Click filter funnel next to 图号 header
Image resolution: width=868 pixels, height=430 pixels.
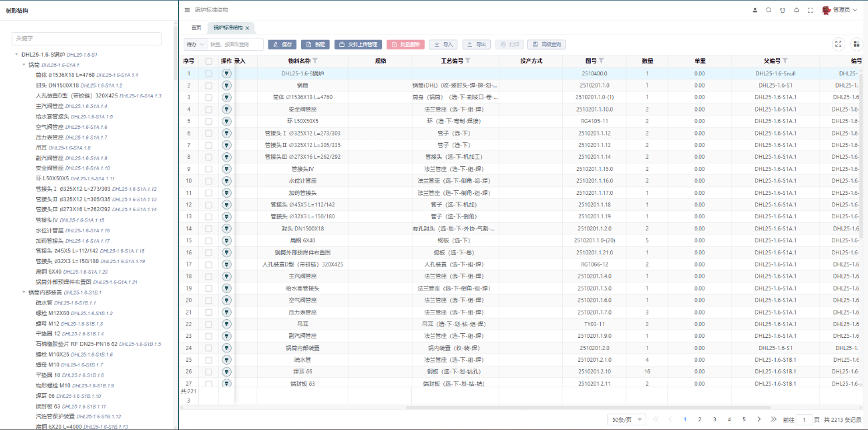tap(601, 61)
